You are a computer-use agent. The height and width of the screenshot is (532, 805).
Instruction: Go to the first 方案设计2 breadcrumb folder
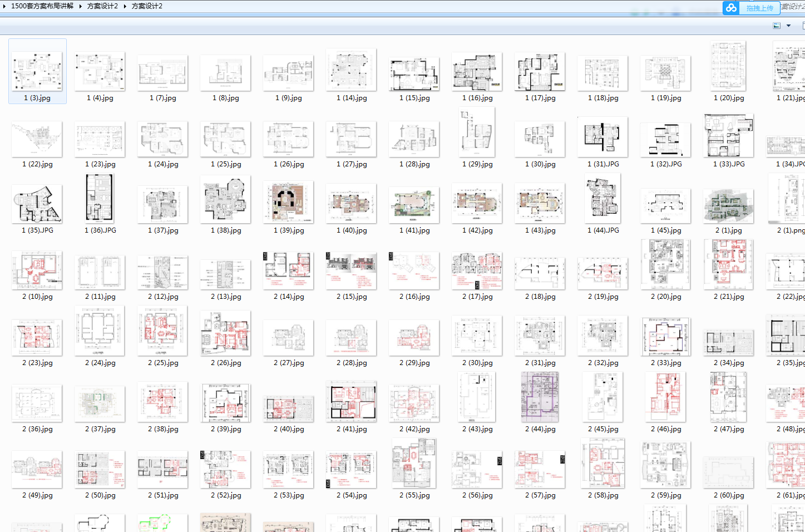tap(102, 6)
